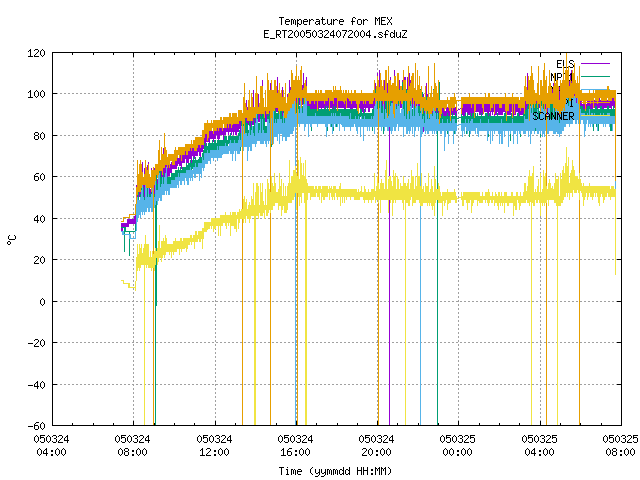Click the y-axis tick label "40"
Screen dimensions: 640x480
[39, 219]
